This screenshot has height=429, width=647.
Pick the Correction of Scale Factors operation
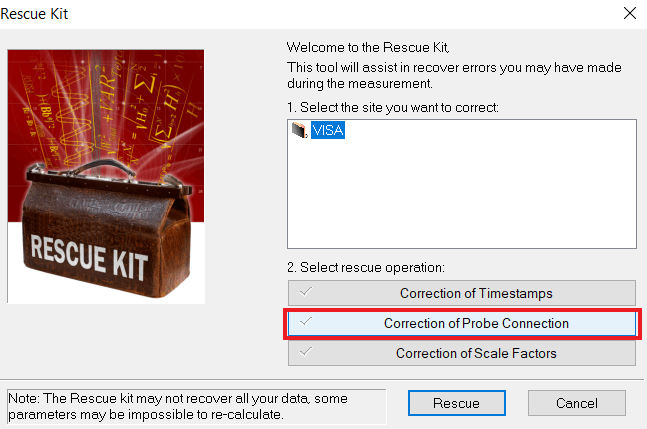475,353
